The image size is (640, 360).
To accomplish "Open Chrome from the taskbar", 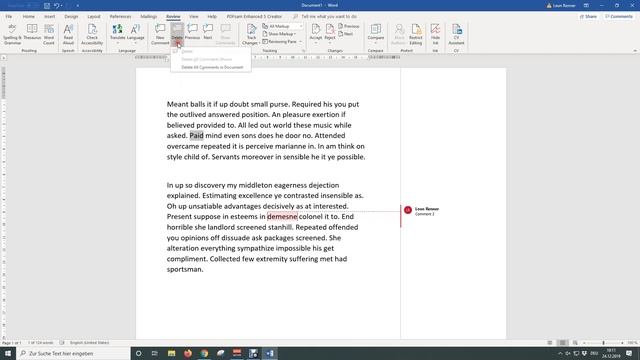I will (x=204, y=353).
